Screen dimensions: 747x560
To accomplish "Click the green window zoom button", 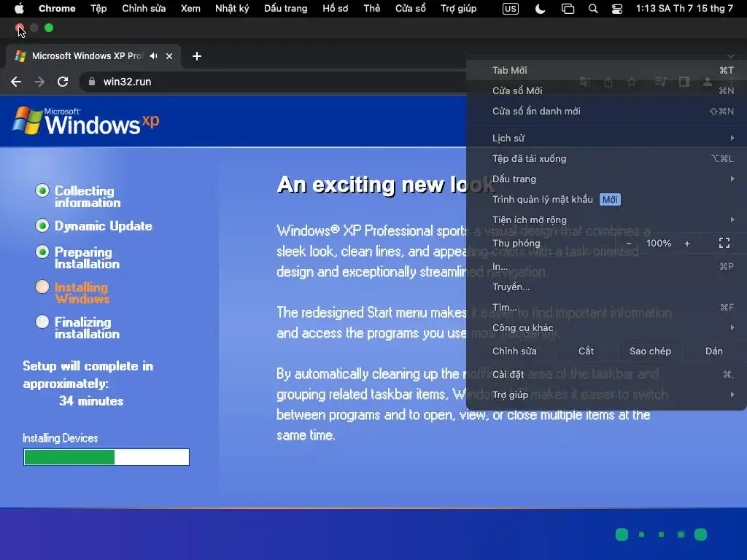I will (x=49, y=28).
